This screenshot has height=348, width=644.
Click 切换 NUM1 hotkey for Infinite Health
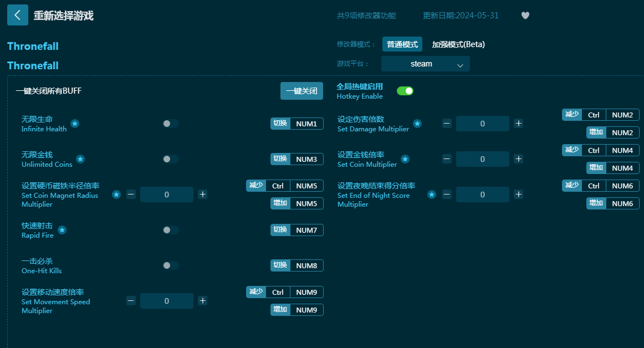click(297, 124)
